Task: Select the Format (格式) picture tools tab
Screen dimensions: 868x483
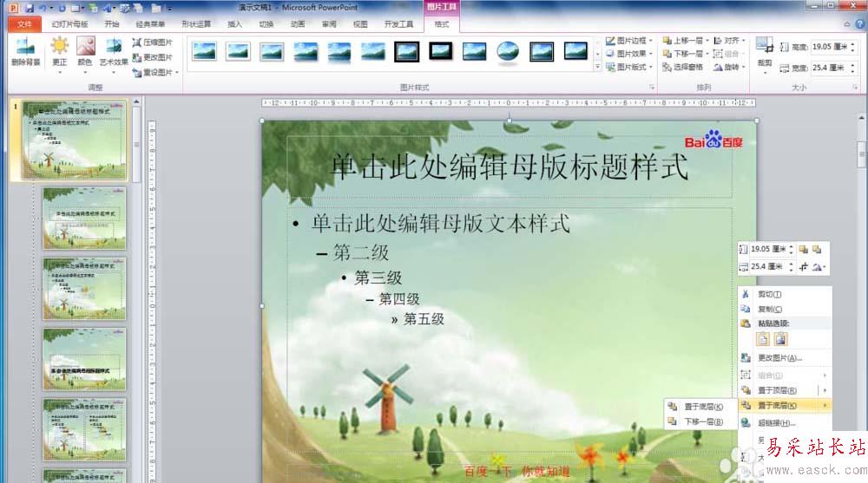Action: 441,24
